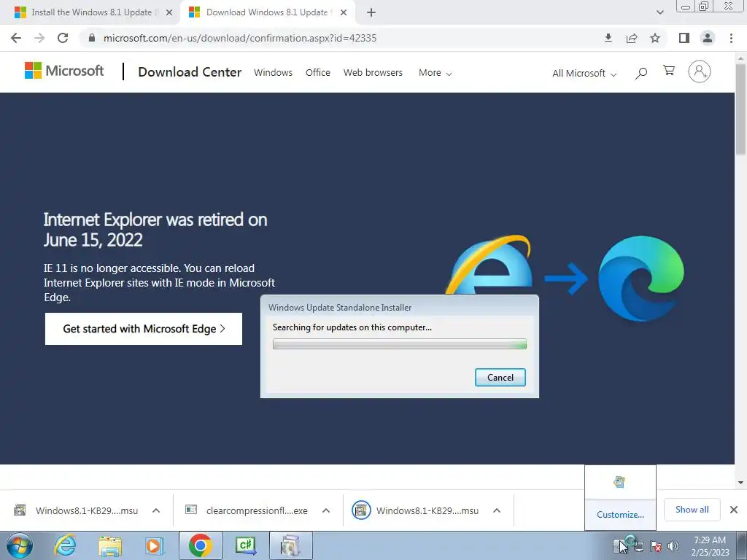This screenshot has height=560, width=747.
Task: Open the Windows Start menu
Action: click(19, 545)
